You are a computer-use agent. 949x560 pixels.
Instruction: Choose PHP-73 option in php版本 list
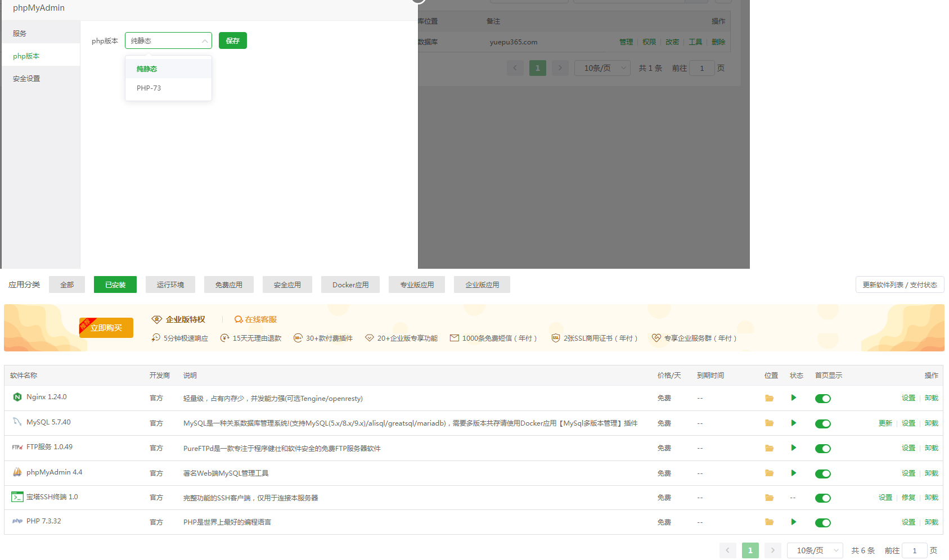tap(168, 88)
